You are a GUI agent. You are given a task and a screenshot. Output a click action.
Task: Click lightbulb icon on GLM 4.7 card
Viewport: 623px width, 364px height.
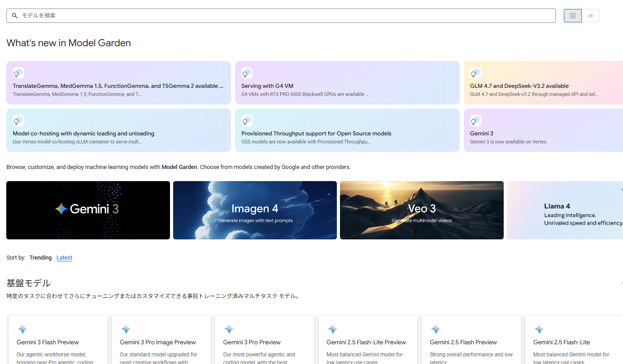coord(475,73)
